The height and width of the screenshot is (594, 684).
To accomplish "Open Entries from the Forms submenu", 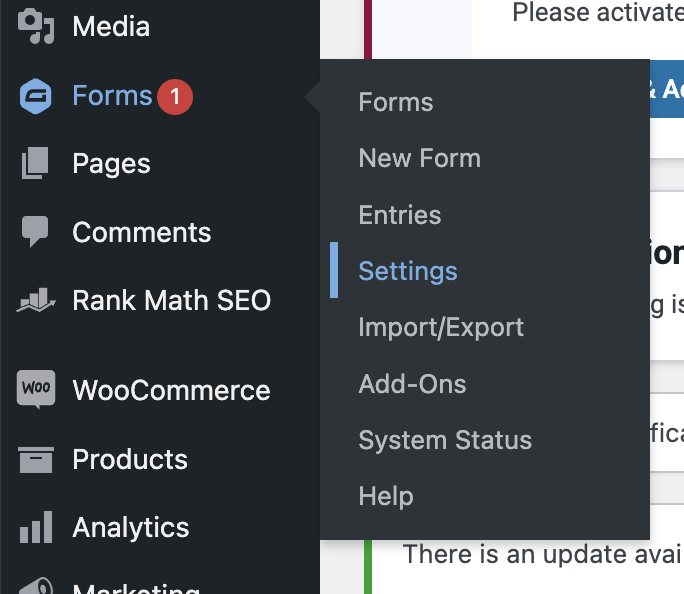I will [400, 215].
